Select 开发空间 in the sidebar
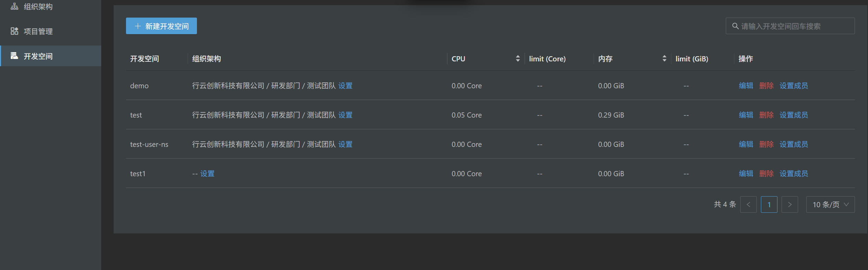The width and height of the screenshot is (868, 270). tap(38, 56)
